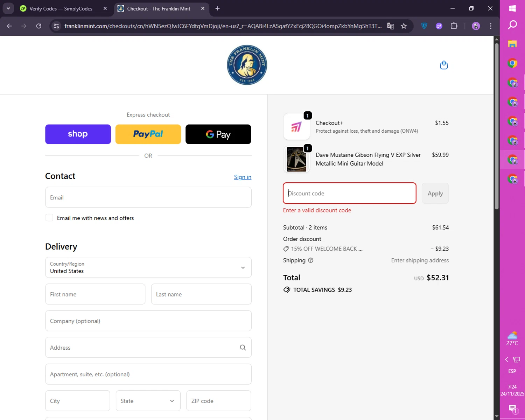This screenshot has width=525, height=420.
Task: Open Chrome's three-dot menu
Action: click(491, 26)
